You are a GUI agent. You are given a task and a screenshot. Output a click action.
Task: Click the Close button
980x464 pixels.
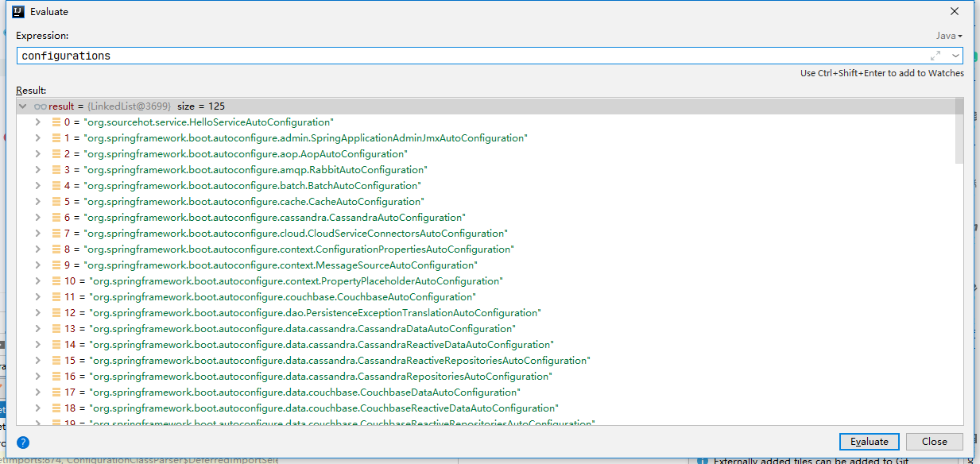click(x=934, y=442)
